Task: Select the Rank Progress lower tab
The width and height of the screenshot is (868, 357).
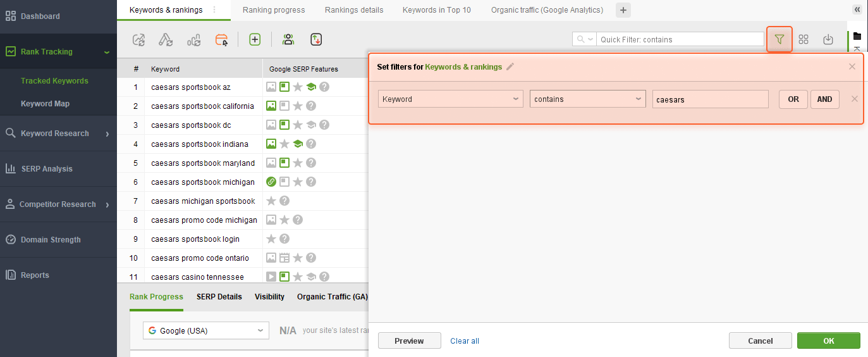Action: tap(156, 297)
